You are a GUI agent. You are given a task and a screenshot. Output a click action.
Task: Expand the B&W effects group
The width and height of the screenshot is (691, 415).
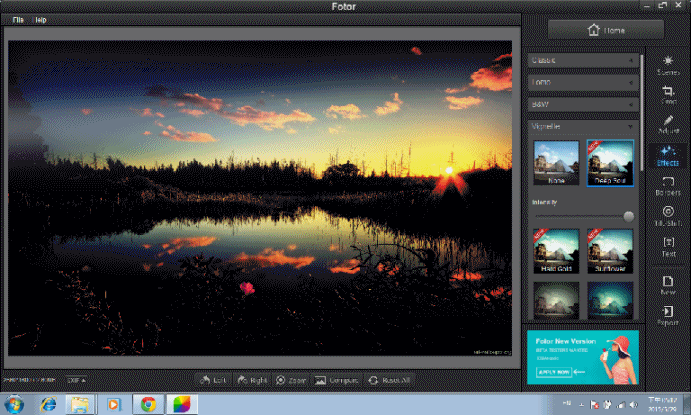pyautogui.click(x=583, y=104)
